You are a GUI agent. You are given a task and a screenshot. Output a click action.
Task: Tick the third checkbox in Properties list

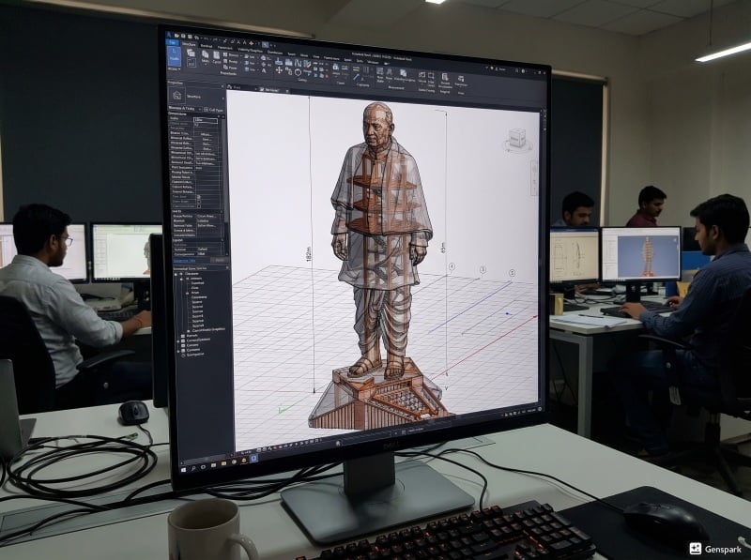click(x=199, y=206)
